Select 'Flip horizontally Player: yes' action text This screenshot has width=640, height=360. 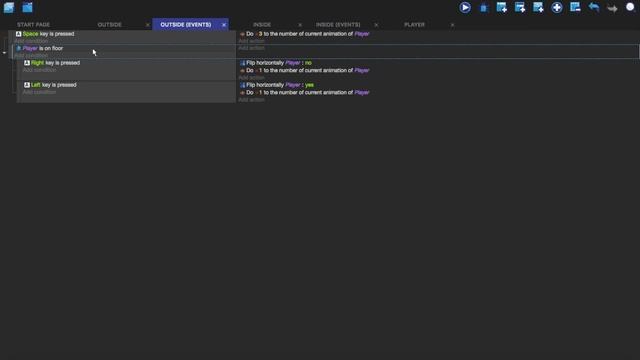[x=280, y=85]
